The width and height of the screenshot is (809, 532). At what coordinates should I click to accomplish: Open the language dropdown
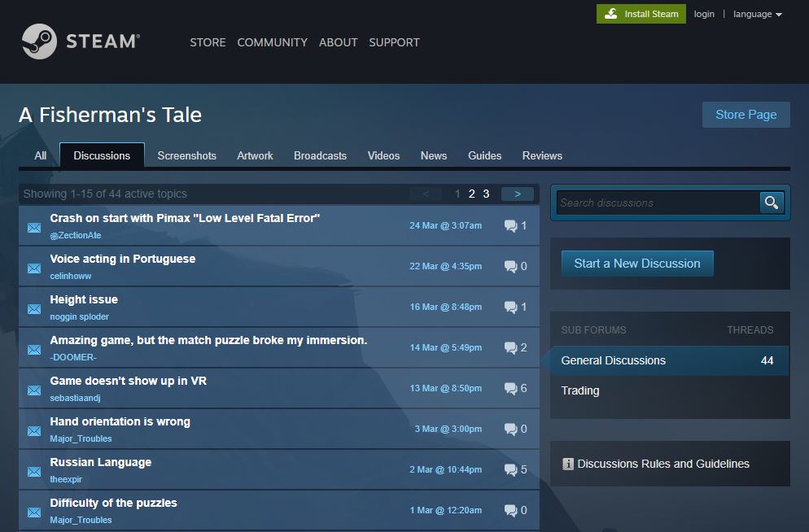tap(758, 14)
